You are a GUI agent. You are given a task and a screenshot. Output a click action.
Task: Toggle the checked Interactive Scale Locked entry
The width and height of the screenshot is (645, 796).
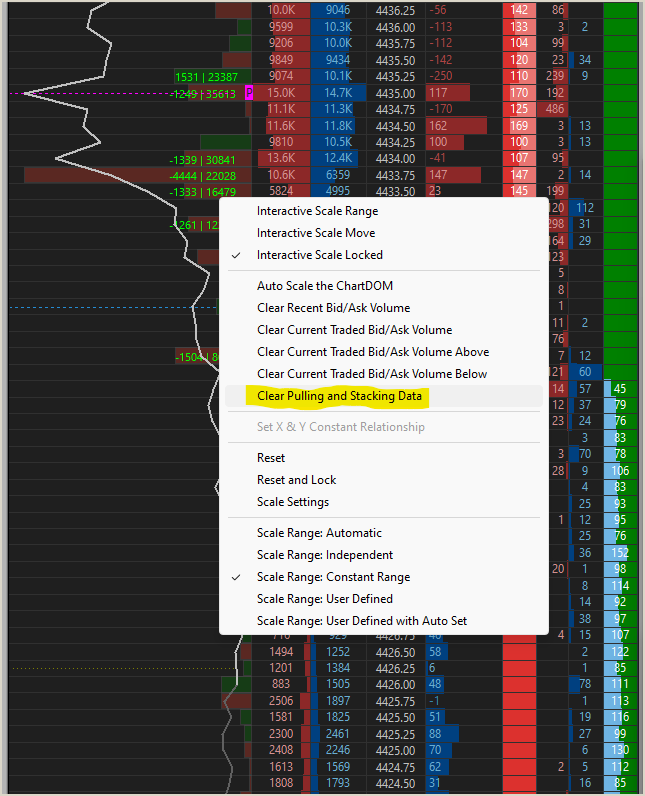(384, 255)
